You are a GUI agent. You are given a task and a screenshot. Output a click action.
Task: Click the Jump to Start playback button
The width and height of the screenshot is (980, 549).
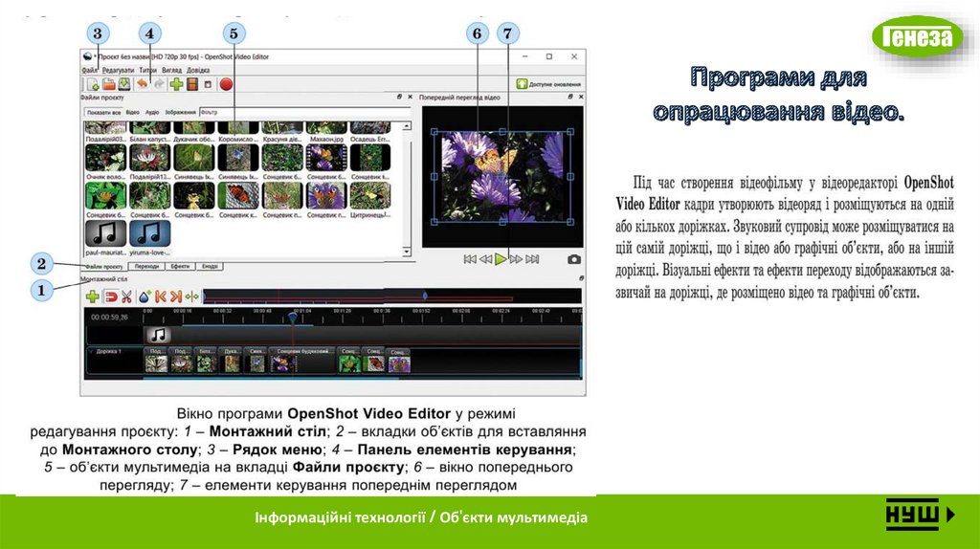coord(469,259)
